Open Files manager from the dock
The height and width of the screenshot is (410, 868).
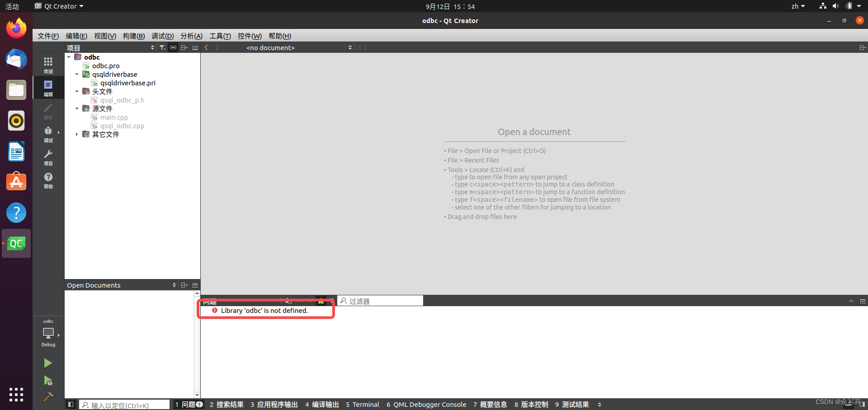coord(16,90)
